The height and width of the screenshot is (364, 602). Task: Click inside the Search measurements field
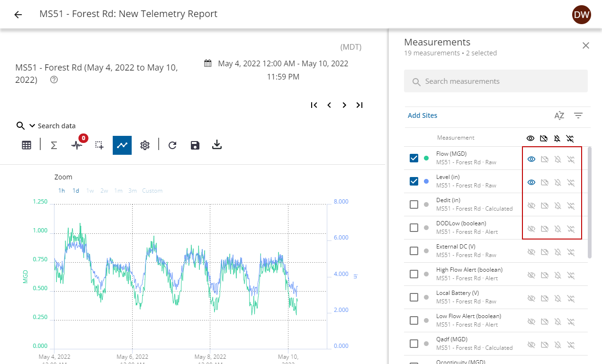pos(495,81)
